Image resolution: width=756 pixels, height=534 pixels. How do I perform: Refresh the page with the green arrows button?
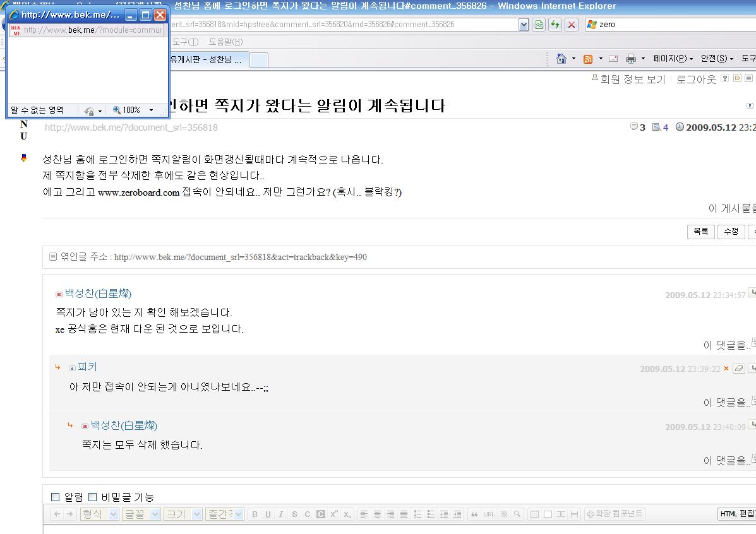pyautogui.click(x=555, y=25)
